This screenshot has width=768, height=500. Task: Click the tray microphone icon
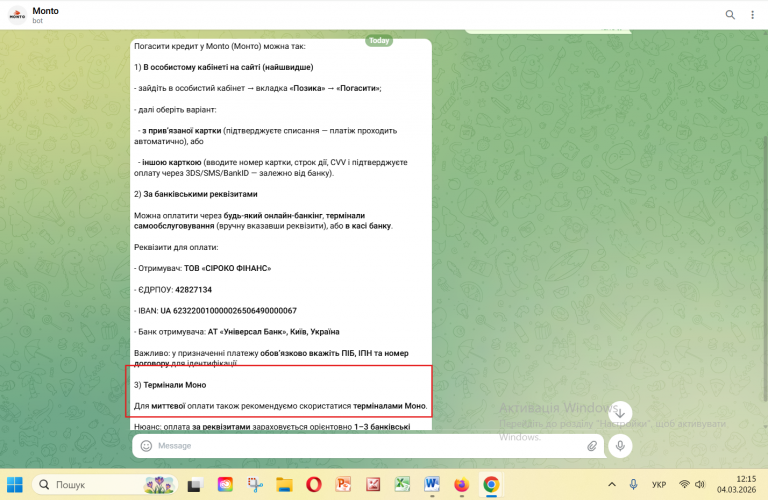pos(633,485)
